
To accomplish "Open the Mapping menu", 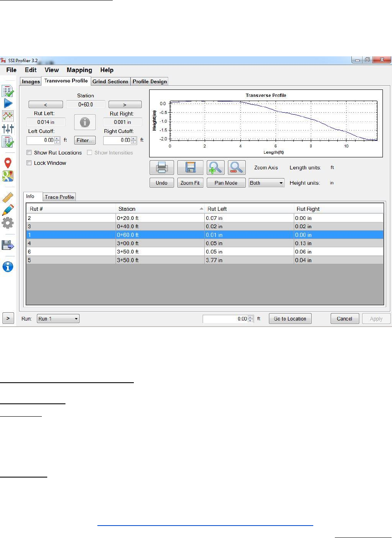I will click(x=79, y=70).
